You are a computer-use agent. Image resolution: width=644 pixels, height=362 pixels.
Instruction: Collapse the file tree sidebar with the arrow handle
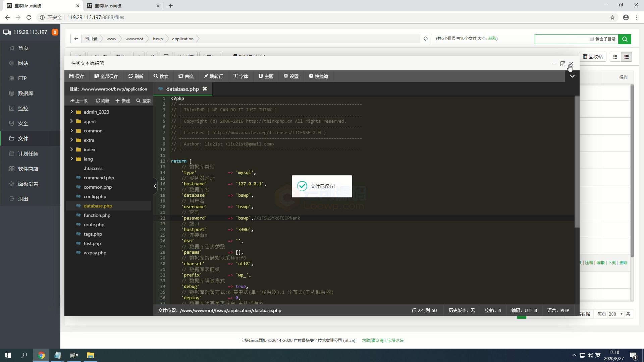(155, 186)
